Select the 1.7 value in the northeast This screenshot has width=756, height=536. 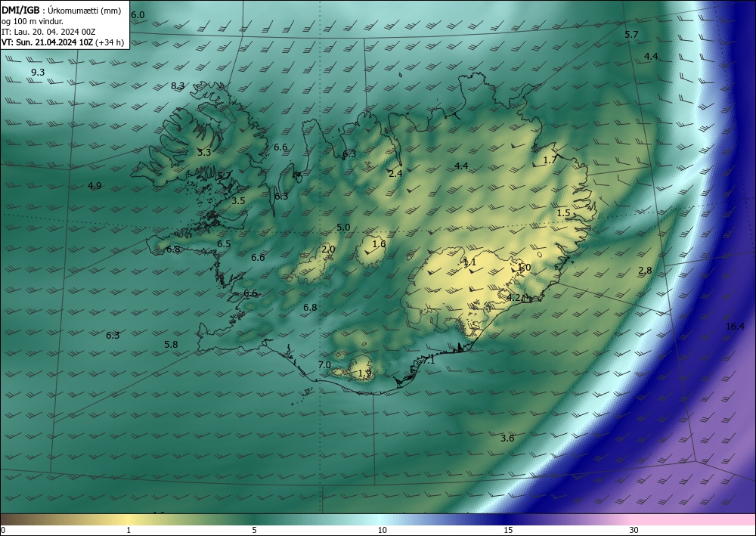pyautogui.click(x=550, y=160)
